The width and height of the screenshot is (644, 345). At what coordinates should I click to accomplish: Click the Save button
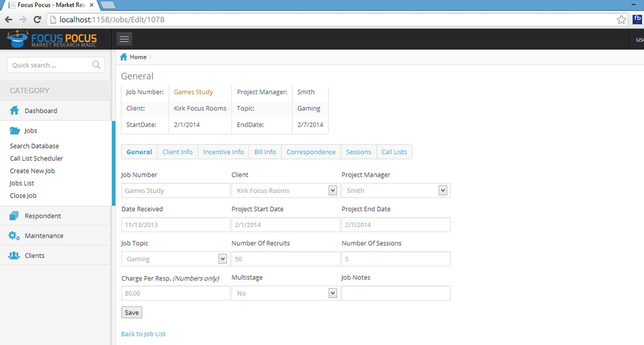point(131,312)
